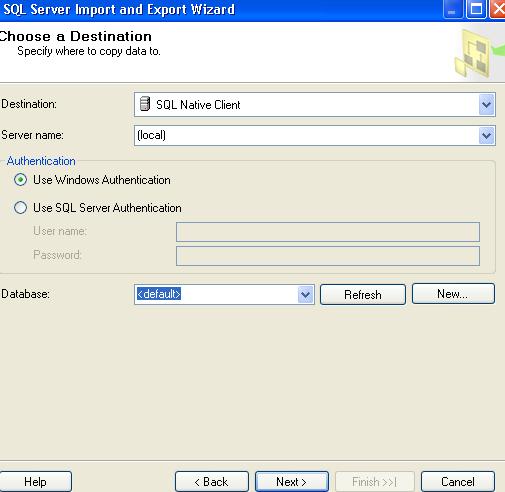Image resolution: width=505 pixels, height=492 pixels.
Task: Open Help for this wizard page
Action: (x=35, y=482)
